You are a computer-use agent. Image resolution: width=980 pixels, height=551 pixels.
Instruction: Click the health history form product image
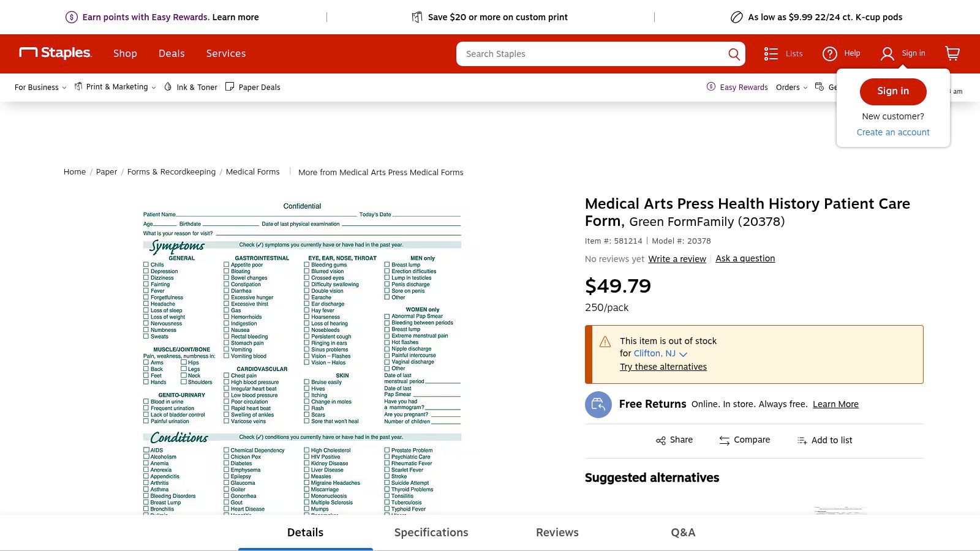(302, 358)
